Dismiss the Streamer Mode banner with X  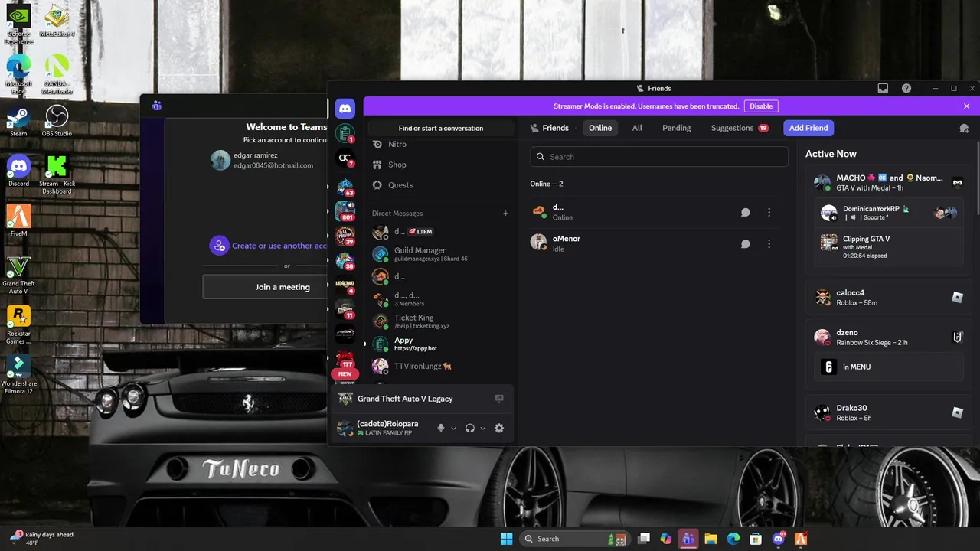966,106
